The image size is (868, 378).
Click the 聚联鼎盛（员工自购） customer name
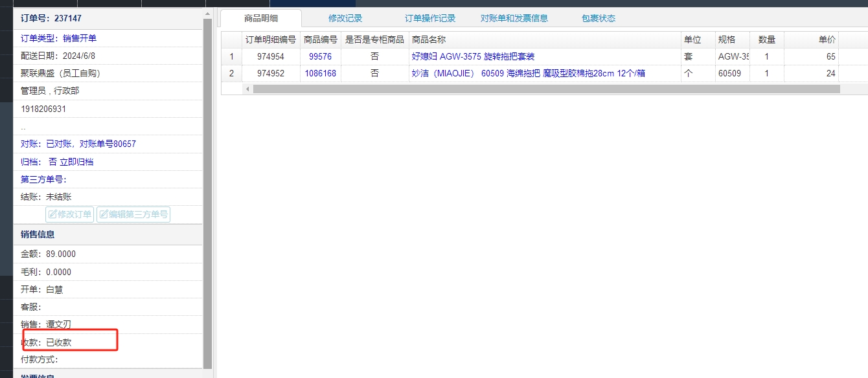pos(61,73)
